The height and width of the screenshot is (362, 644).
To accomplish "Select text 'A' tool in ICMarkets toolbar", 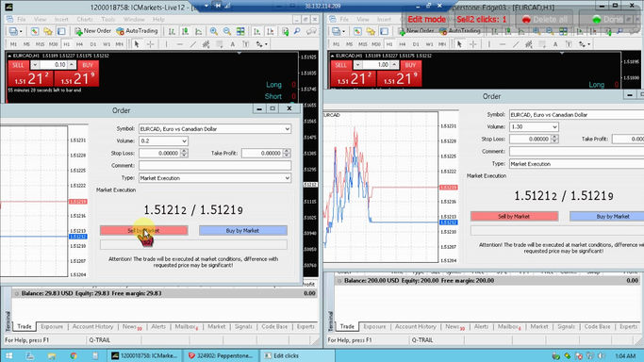I will [233, 44].
